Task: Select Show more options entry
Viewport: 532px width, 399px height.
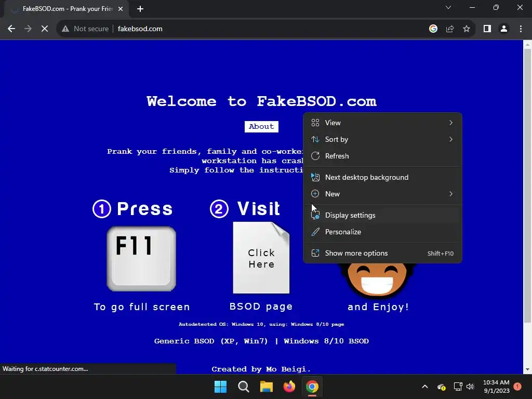Action: click(x=382, y=254)
